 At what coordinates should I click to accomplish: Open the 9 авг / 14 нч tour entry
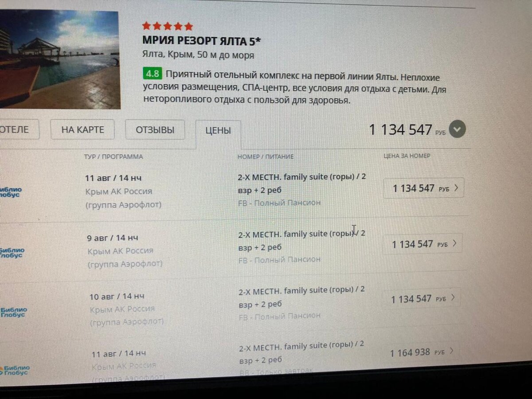click(112, 238)
